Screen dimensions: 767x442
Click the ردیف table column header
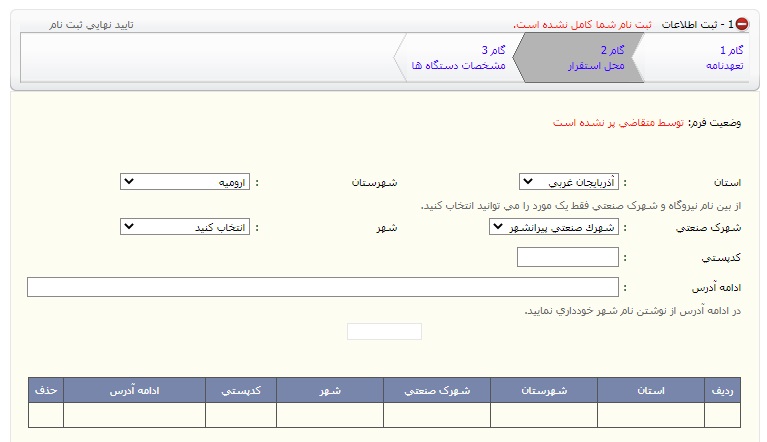point(722,391)
